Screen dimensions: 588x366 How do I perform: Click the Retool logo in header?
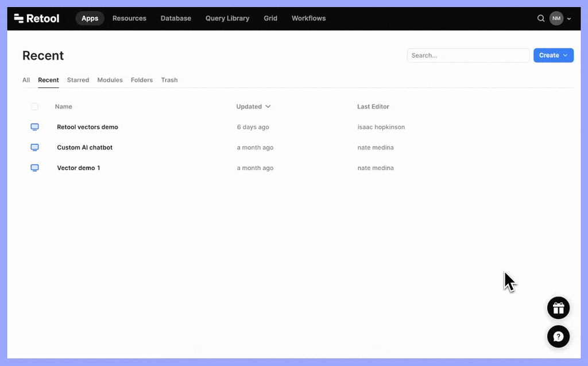tap(37, 18)
